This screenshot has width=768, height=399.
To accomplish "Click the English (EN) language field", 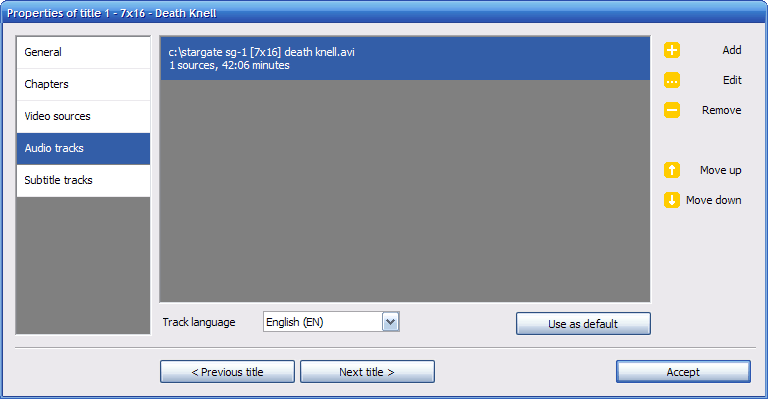I will click(x=323, y=322).
